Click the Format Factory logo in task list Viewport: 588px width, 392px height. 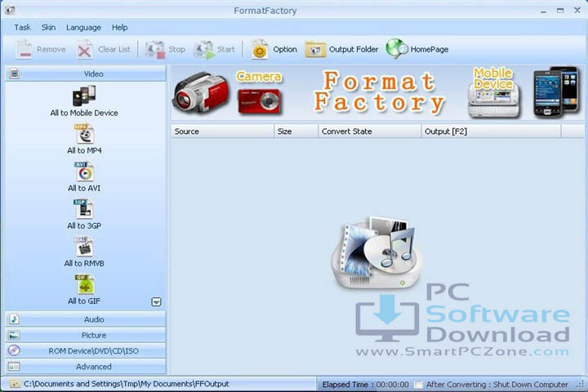point(376,253)
